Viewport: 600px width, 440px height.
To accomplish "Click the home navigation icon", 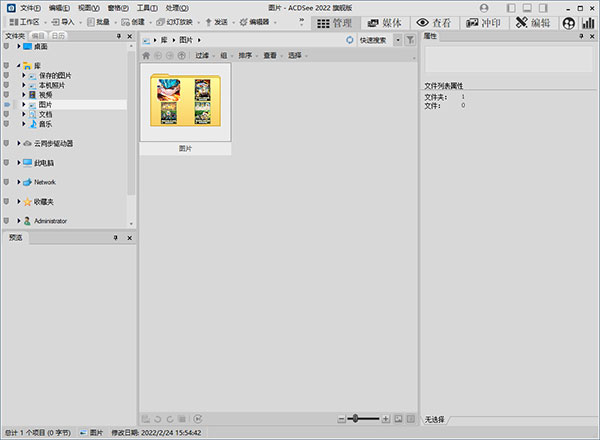I will tap(146, 55).
